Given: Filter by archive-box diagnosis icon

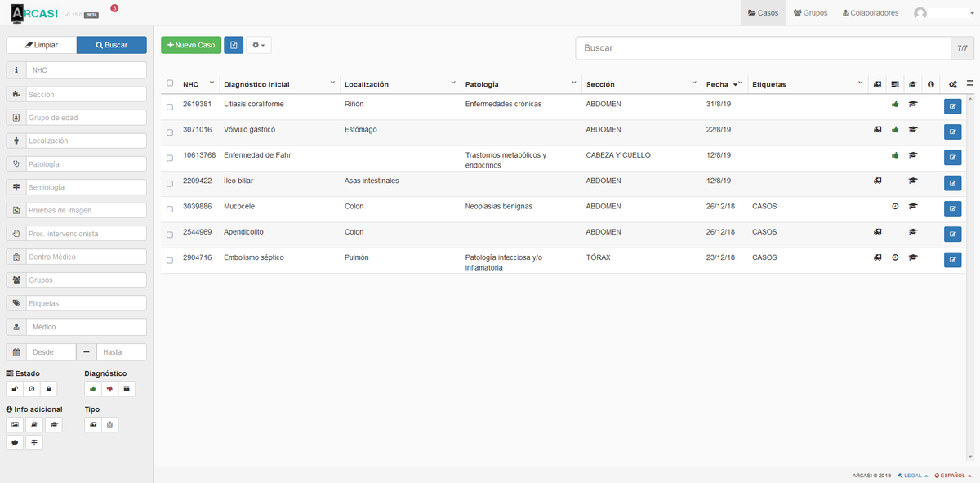Looking at the screenshot, I should point(127,389).
